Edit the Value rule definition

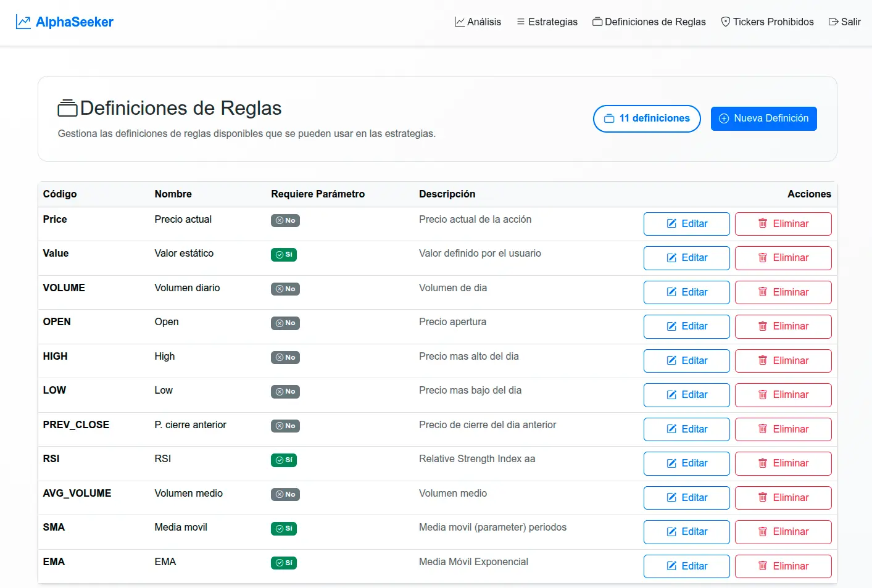[687, 258]
